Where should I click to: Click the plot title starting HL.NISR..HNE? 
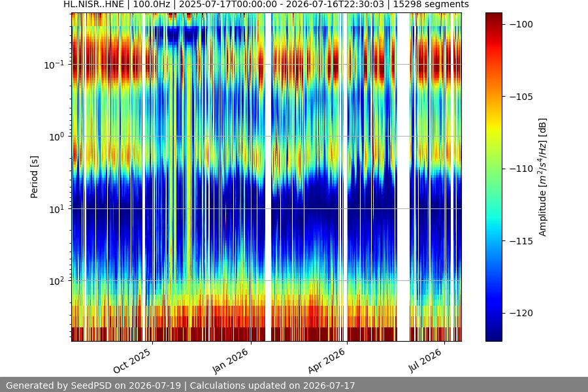(x=266, y=5)
